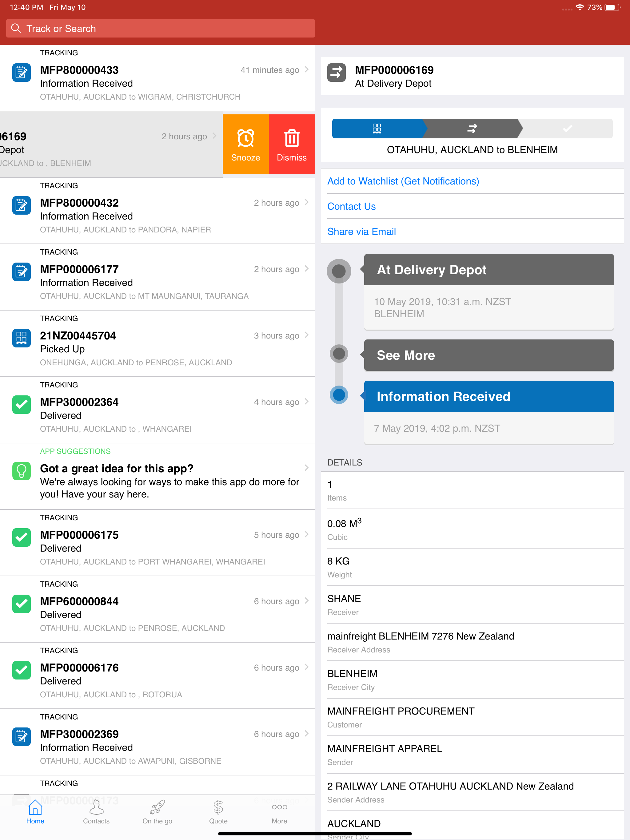
Task: Expand 21NZ00445704 row chevron
Action: click(307, 335)
